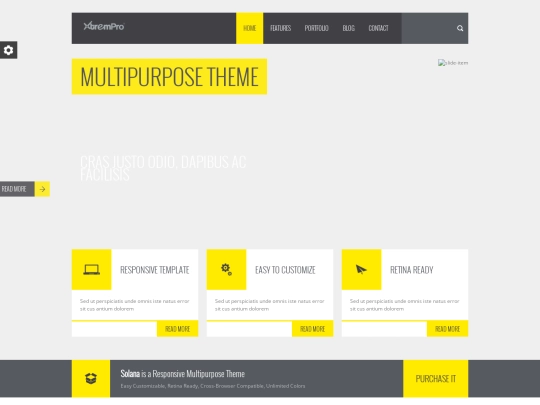Click the Solana is a Responsive Multipurpose Theme text

tap(183, 374)
